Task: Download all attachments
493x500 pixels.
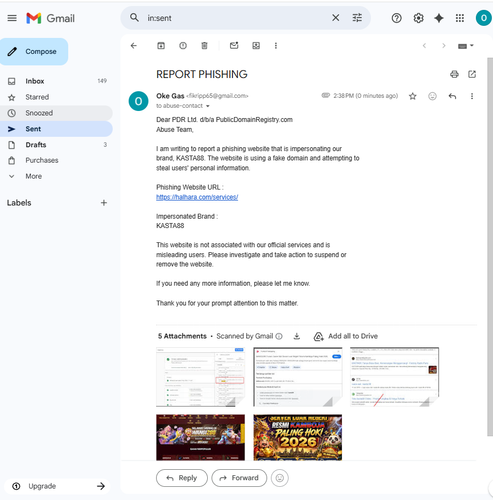Action: point(297,336)
